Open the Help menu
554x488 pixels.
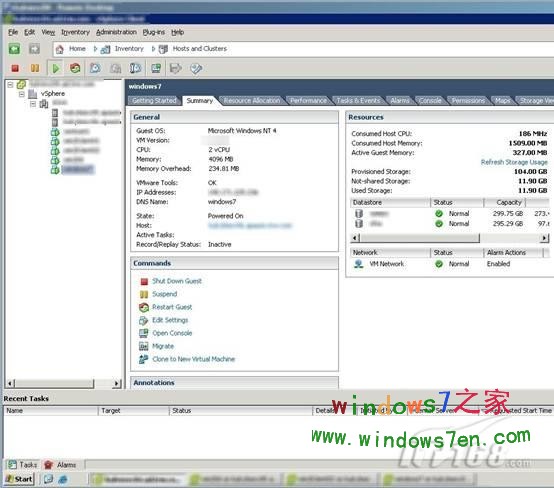[x=177, y=32]
